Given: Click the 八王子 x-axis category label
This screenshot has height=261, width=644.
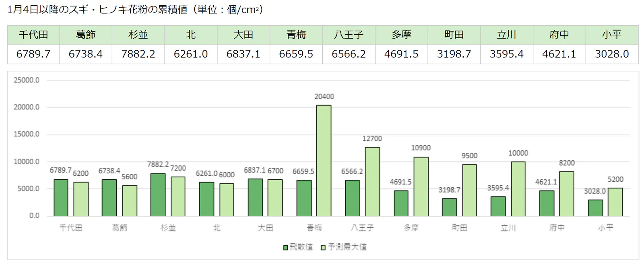Looking at the screenshot, I should pyautogui.click(x=362, y=228).
